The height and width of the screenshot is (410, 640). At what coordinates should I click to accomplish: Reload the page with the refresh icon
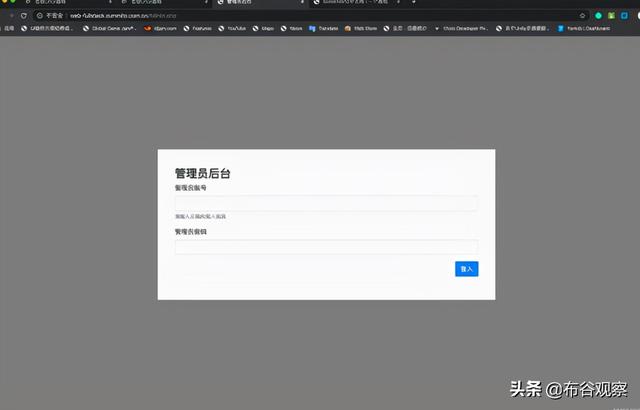click(x=24, y=16)
